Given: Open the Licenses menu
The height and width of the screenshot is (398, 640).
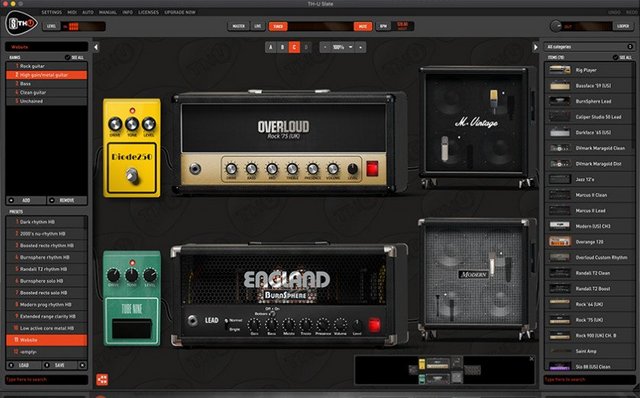Looking at the screenshot, I should pyautogui.click(x=149, y=12).
